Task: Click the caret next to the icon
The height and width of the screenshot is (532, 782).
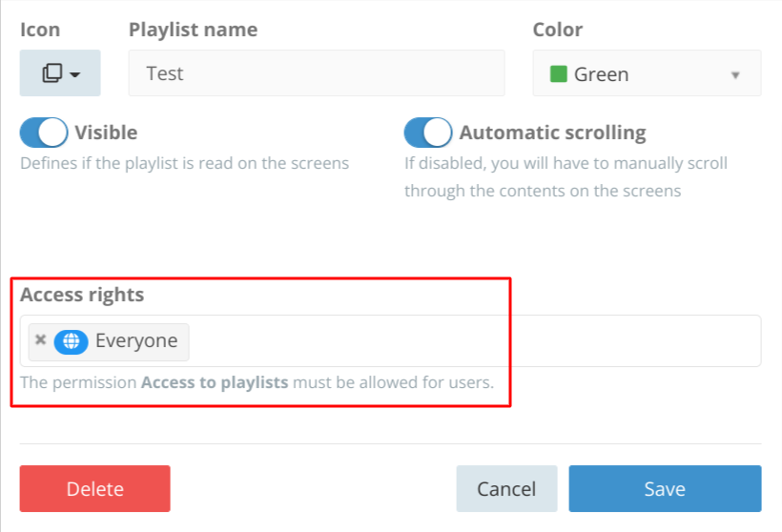Action: (x=74, y=74)
